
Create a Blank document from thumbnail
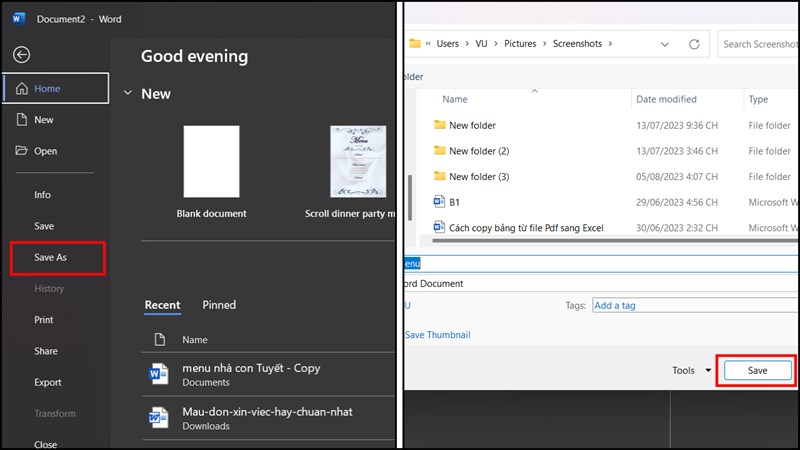(211, 161)
